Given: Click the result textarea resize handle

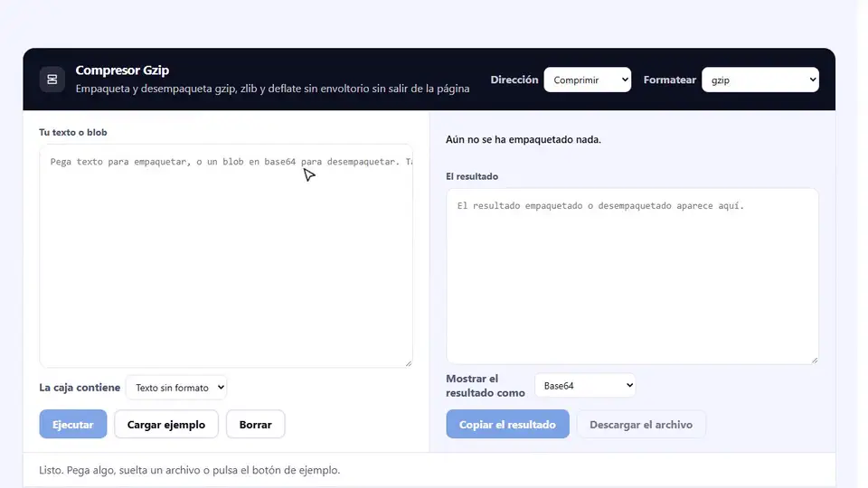Looking at the screenshot, I should (x=815, y=360).
